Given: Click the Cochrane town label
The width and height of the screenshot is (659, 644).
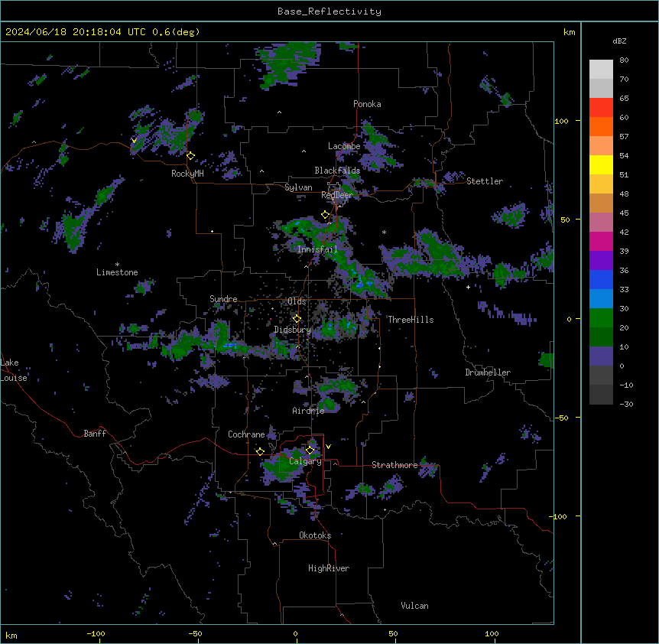Looking at the screenshot, I should pyautogui.click(x=246, y=434).
